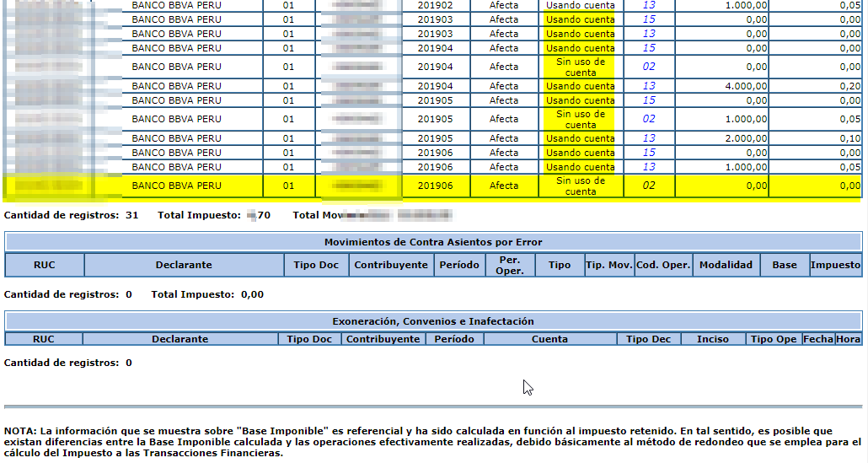Open code 13 link in the 201902 row

click(648, 5)
